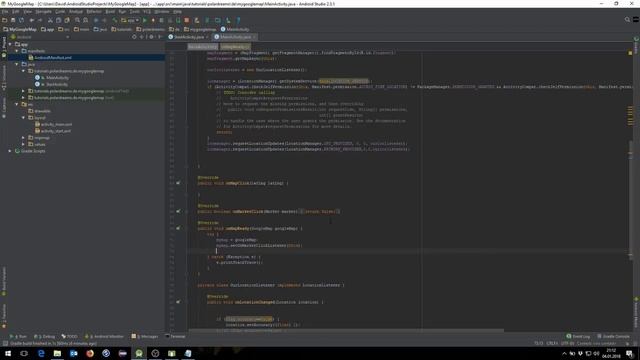Screen dimensions: 640x360
Task: Select AndroidManifest.xml in project tree
Action: coord(50,58)
